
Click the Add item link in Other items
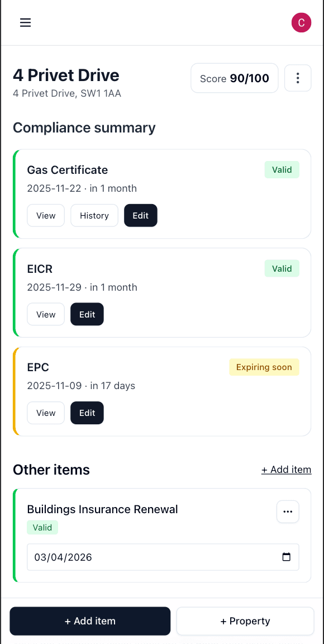[286, 470]
